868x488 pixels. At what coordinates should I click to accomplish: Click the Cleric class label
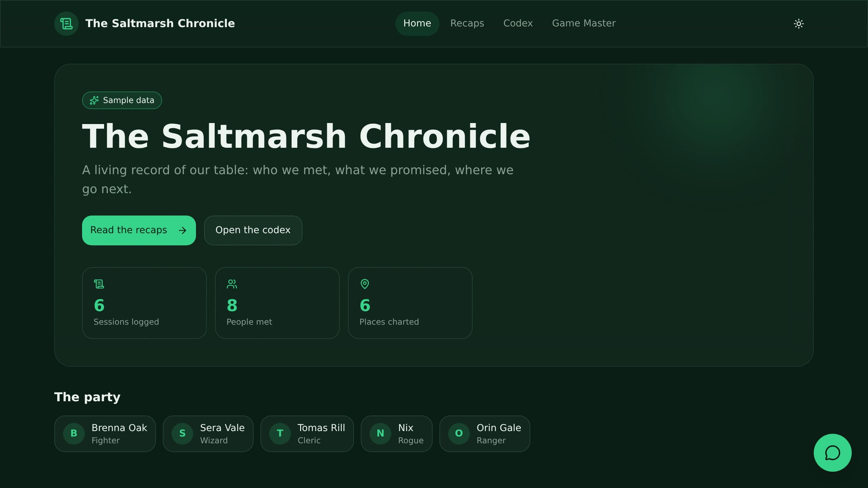[x=309, y=441]
